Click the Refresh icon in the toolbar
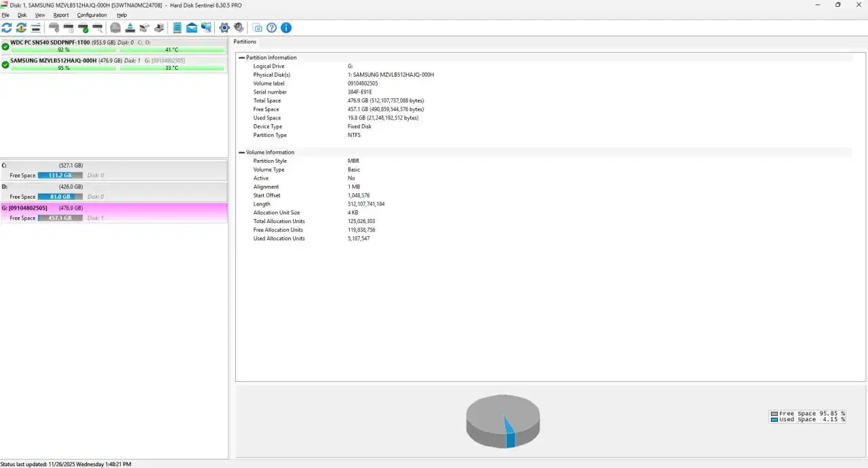868x468 pixels. pos(7,28)
